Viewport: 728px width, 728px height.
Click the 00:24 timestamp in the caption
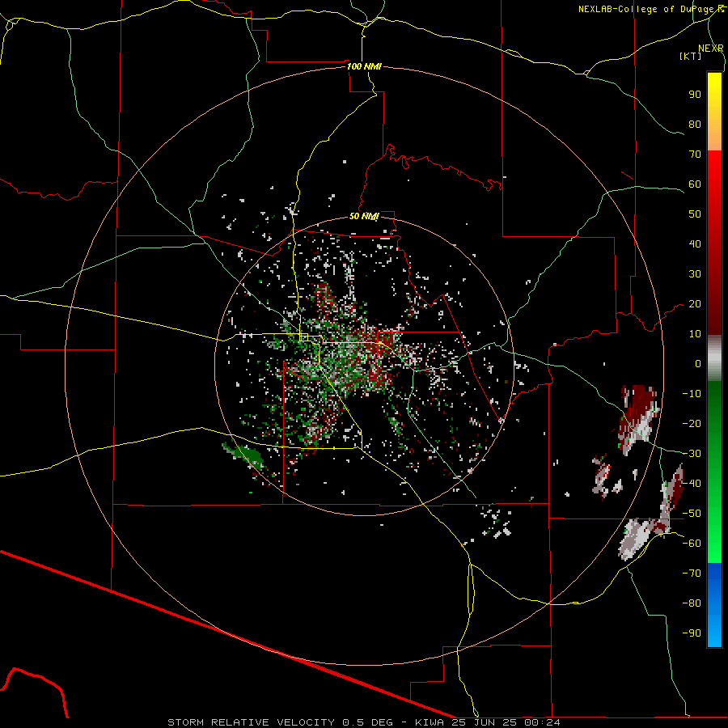[x=544, y=722]
